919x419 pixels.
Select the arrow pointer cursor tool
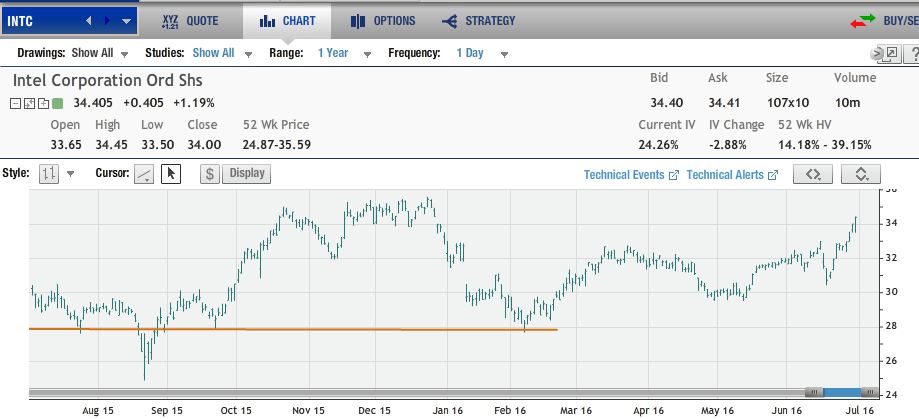171,173
